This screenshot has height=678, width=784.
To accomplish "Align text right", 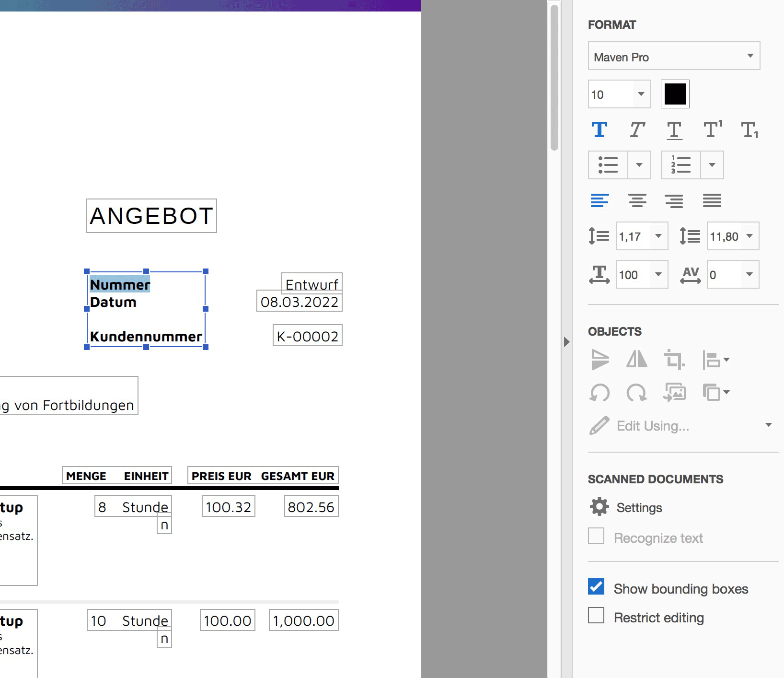I will pyautogui.click(x=674, y=200).
